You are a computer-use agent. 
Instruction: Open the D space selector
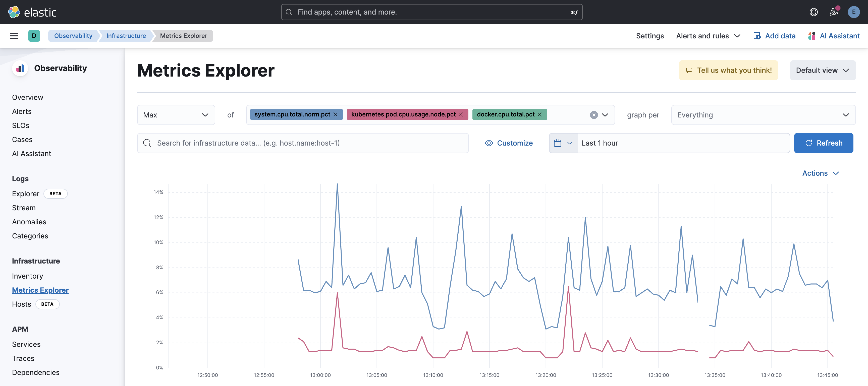click(34, 36)
